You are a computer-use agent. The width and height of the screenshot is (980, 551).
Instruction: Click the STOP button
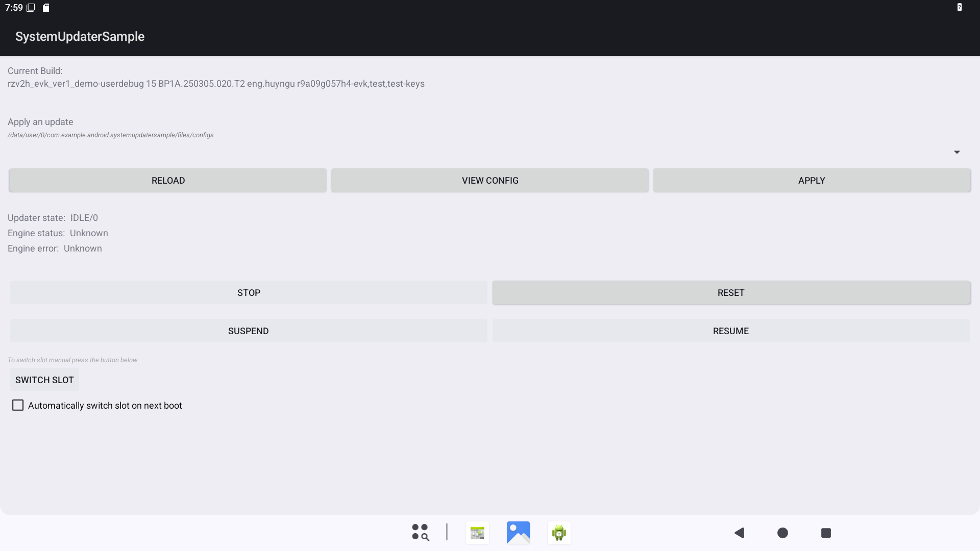249,293
